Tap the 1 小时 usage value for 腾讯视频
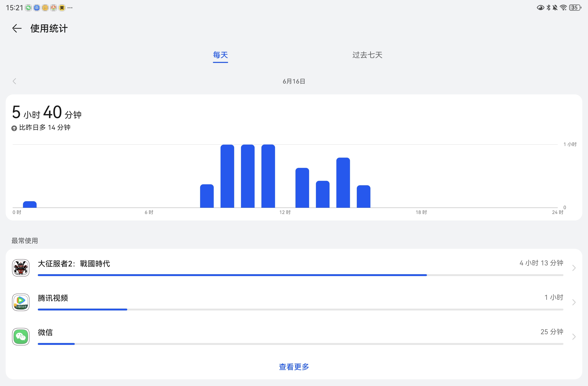This screenshot has width=588, height=386. point(554,297)
